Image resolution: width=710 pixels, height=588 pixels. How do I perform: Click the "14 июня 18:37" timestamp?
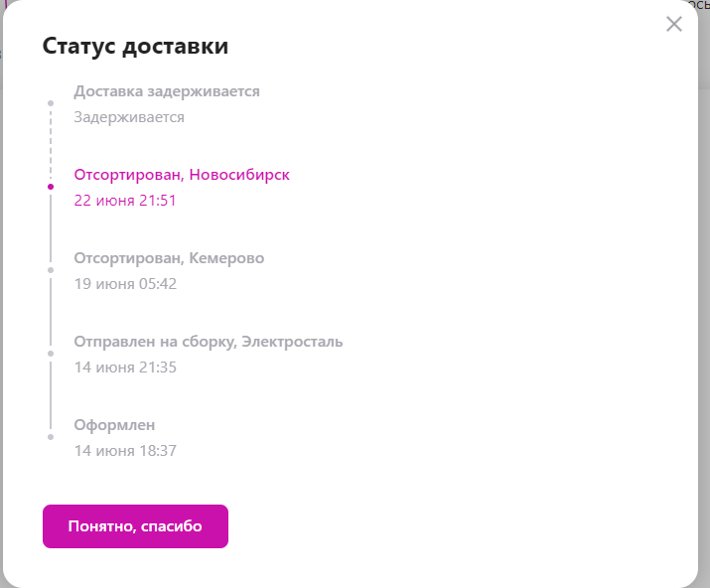125,451
